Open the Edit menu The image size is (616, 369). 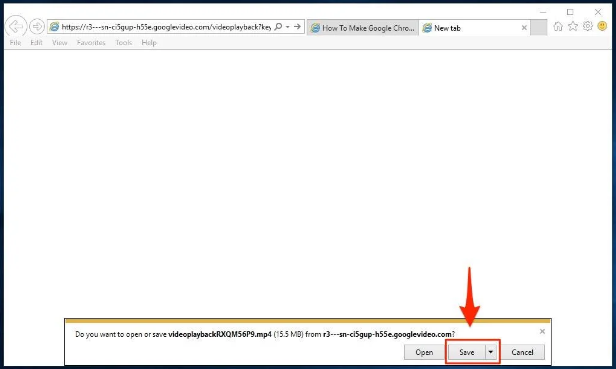[x=36, y=42]
